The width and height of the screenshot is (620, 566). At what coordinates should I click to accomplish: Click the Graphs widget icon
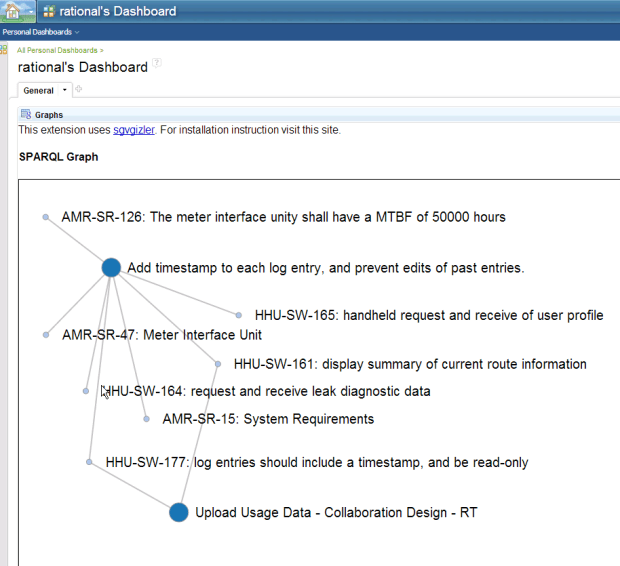click(x=25, y=114)
